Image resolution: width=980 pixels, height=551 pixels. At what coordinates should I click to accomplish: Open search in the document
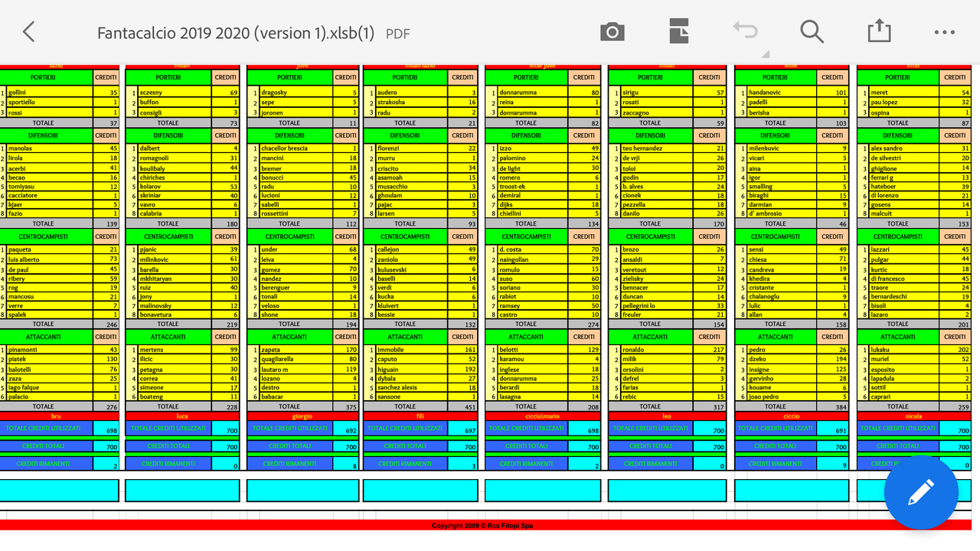pos(812,32)
